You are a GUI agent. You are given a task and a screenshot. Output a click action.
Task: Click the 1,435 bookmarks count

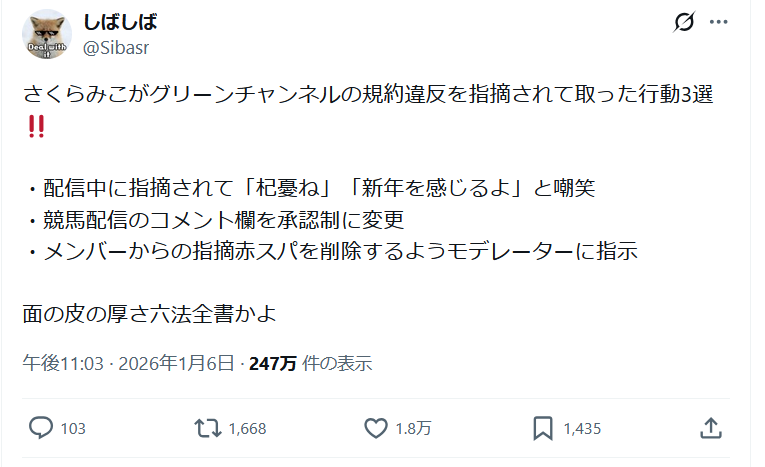coord(582,429)
